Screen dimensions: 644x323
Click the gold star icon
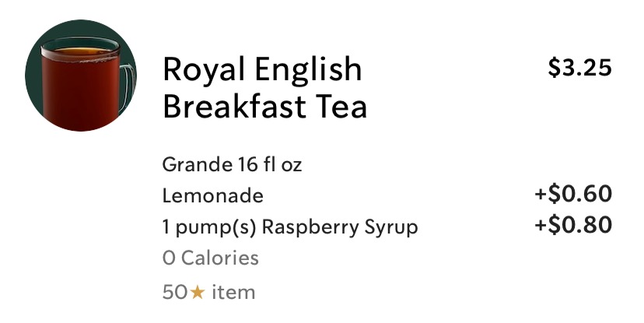[198, 293]
